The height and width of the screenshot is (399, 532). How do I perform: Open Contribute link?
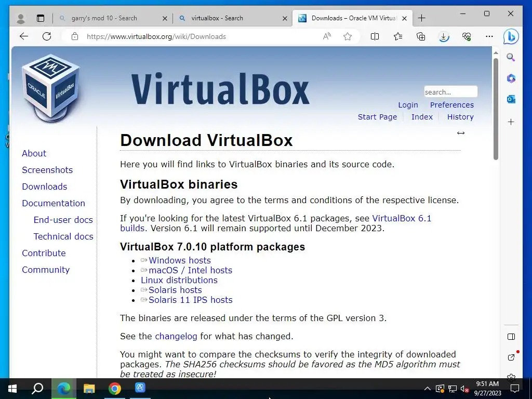(44, 253)
